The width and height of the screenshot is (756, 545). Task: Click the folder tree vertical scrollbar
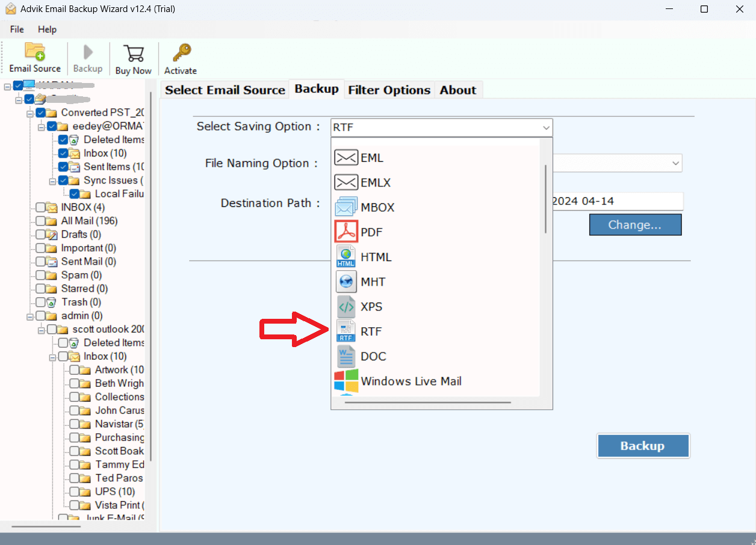coord(150,276)
